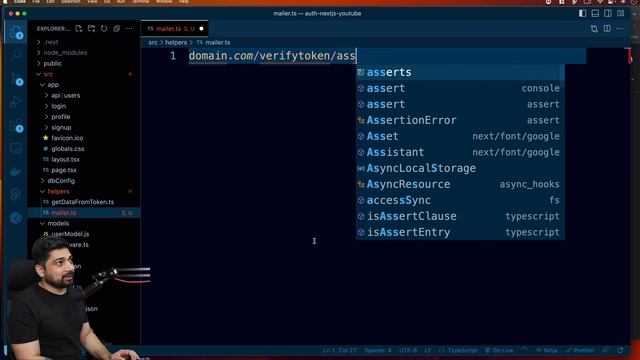640x360 pixels.
Task: Click the New File icon in Explorer header
Action: 79,29
